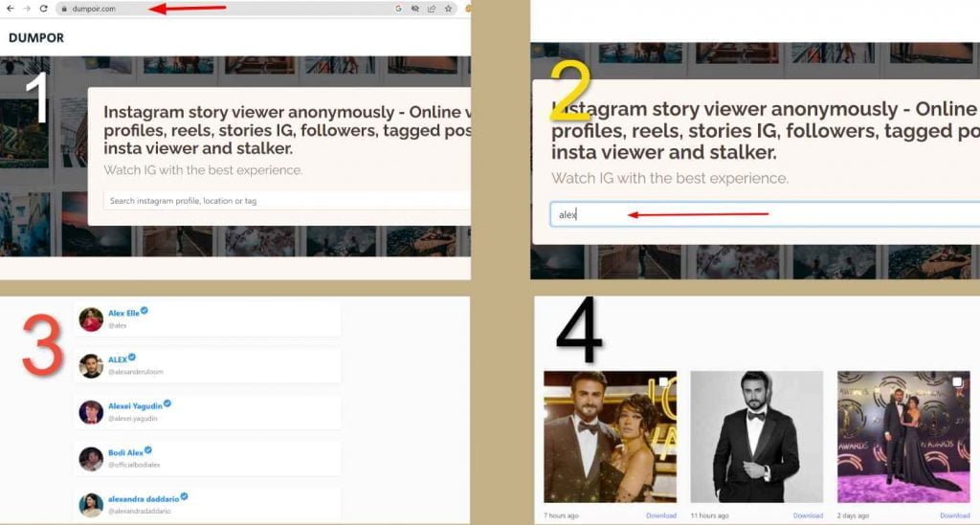This screenshot has height=525, width=980.
Task: Click Alex Elle's avatar picture
Action: pyautogui.click(x=91, y=319)
